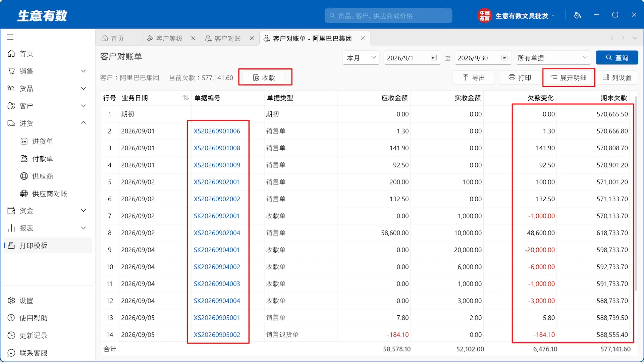Expand the 资金 sidebar section

tap(84, 211)
